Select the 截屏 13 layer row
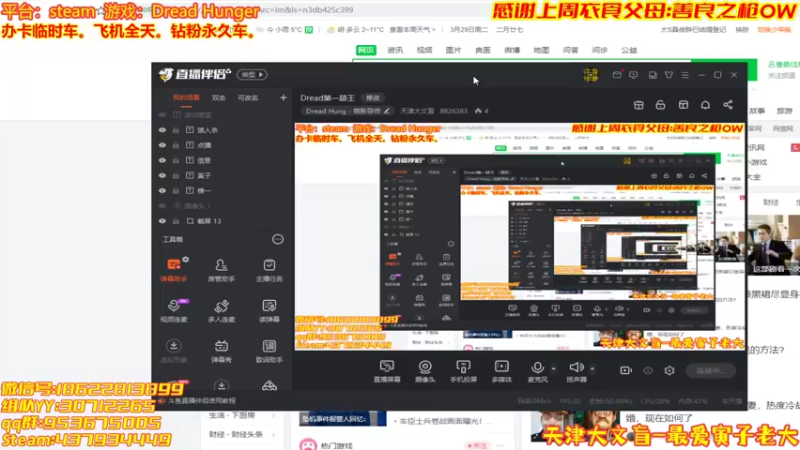800x450 pixels. 222,221
